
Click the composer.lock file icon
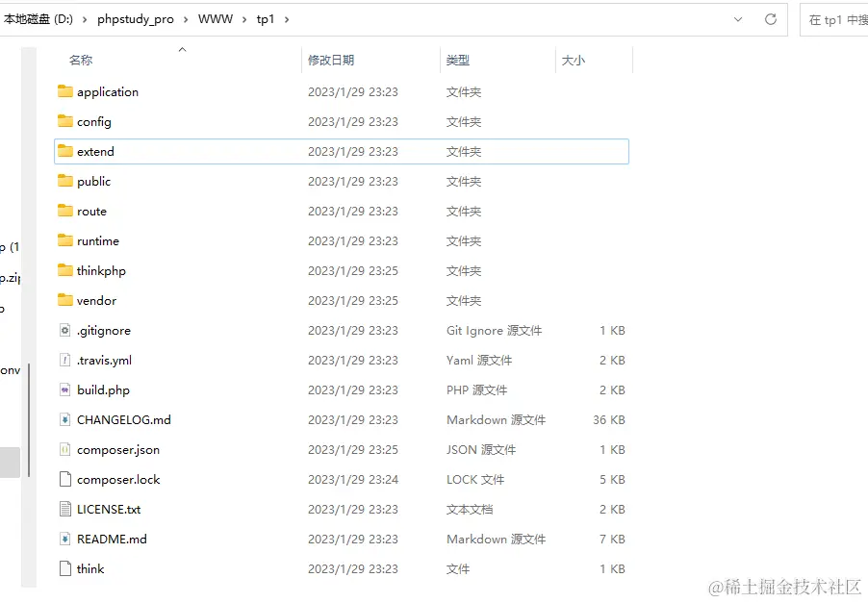tap(65, 479)
